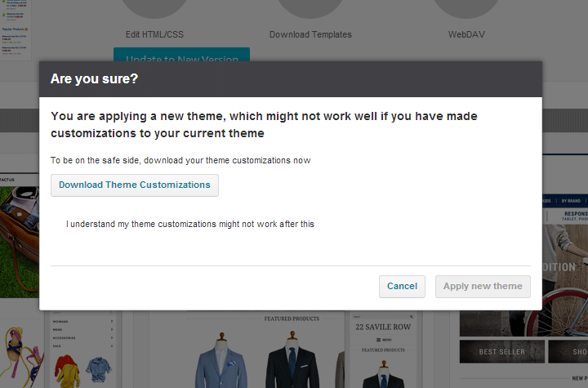
Task: Click Update to New Version button behind dialog
Action: coord(181,55)
